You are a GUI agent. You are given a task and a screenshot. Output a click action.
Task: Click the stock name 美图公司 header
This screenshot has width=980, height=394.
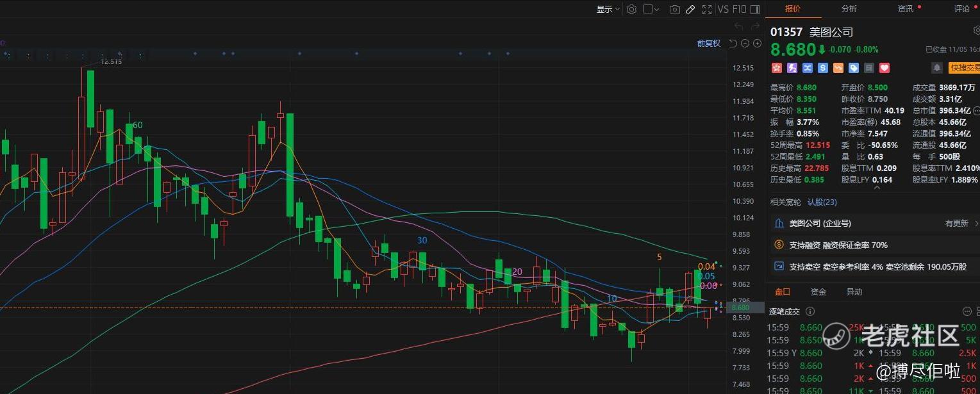(x=831, y=32)
